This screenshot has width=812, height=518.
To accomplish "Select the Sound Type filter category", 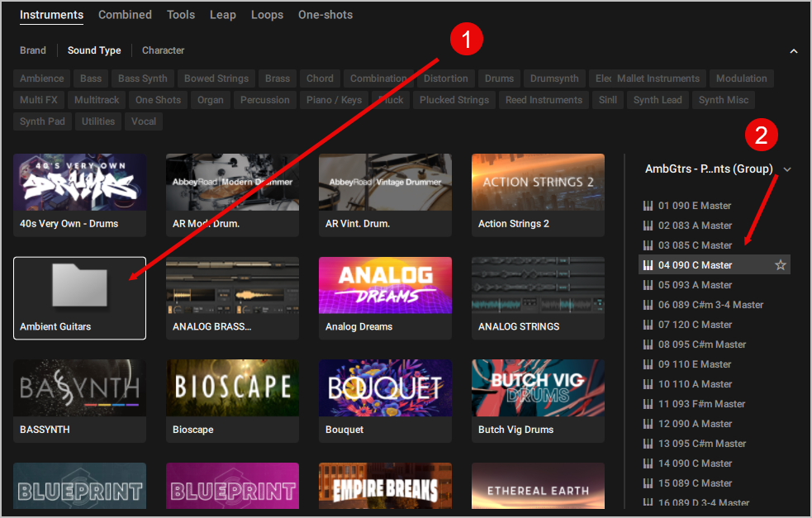I will pos(94,50).
